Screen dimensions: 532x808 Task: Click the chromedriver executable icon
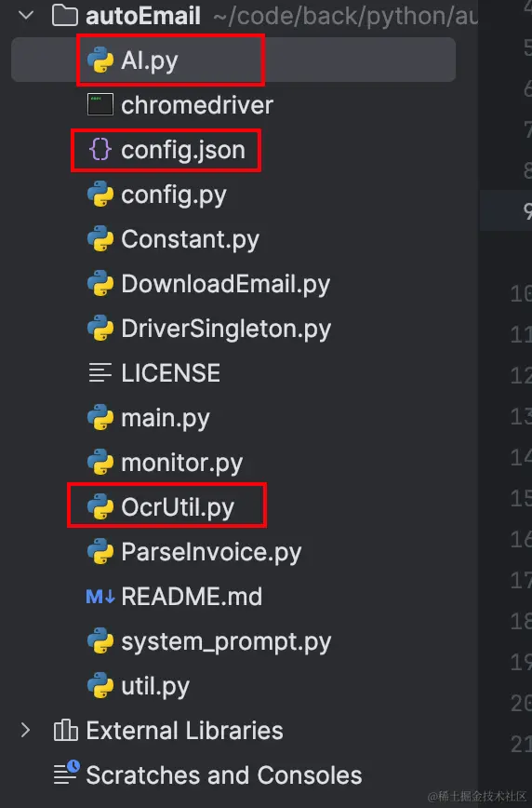(x=100, y=104)
